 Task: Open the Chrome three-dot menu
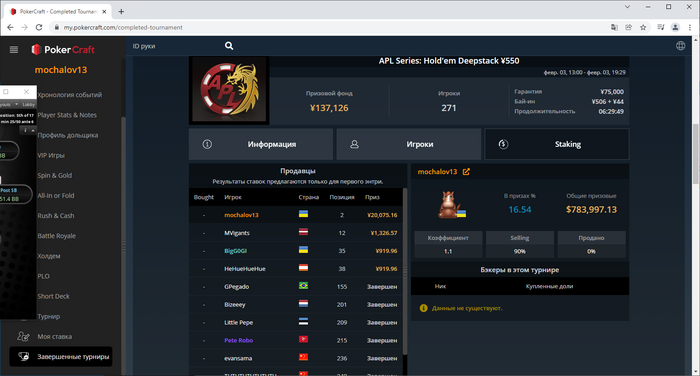690,27
